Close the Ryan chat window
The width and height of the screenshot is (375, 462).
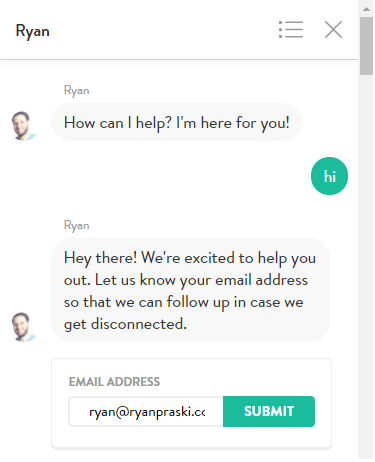[x=333, y=30]
